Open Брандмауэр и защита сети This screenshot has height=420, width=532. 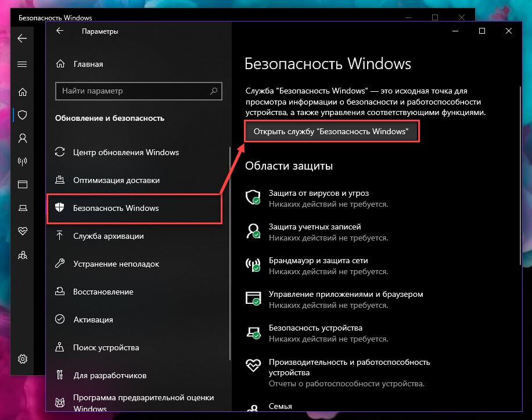coord(318,261)
